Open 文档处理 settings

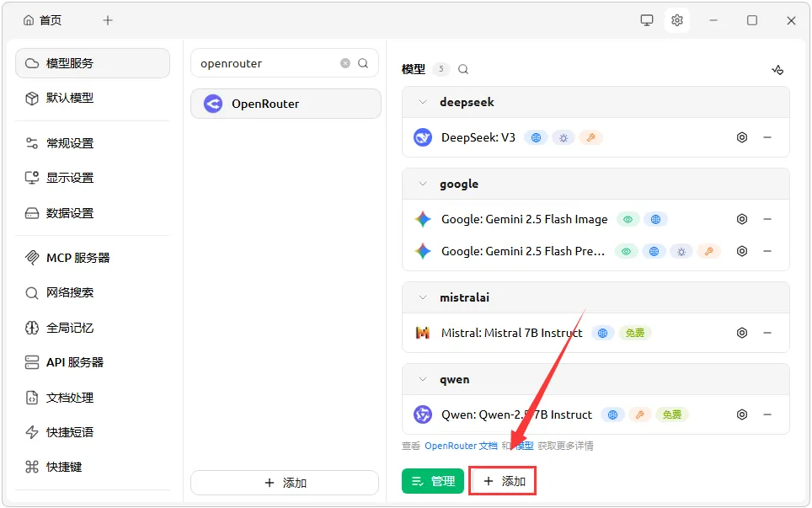tap(93, 397)
